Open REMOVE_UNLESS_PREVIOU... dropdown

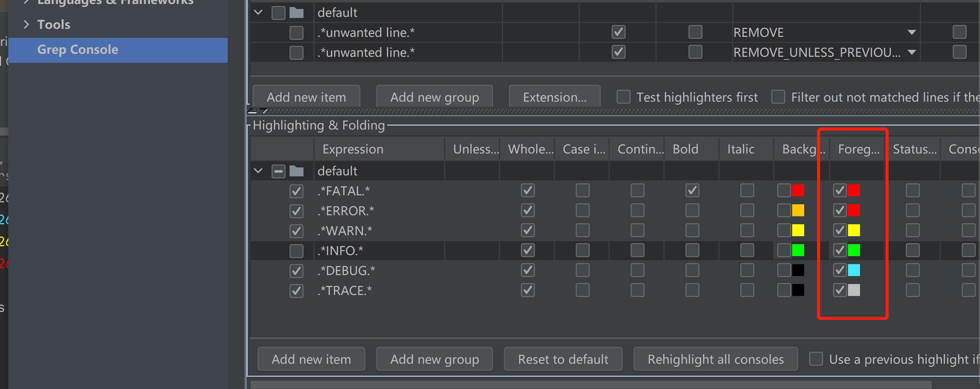[x=912, y=52]
